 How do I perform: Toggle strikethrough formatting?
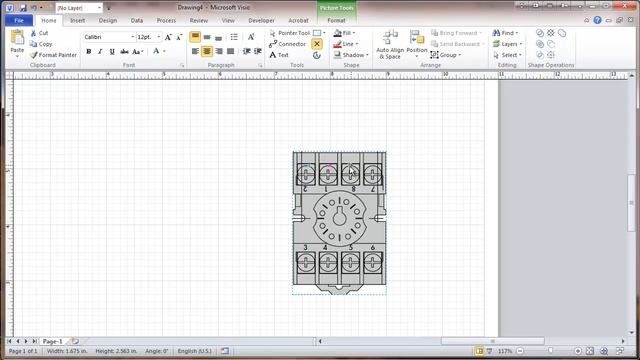[124, 51]
